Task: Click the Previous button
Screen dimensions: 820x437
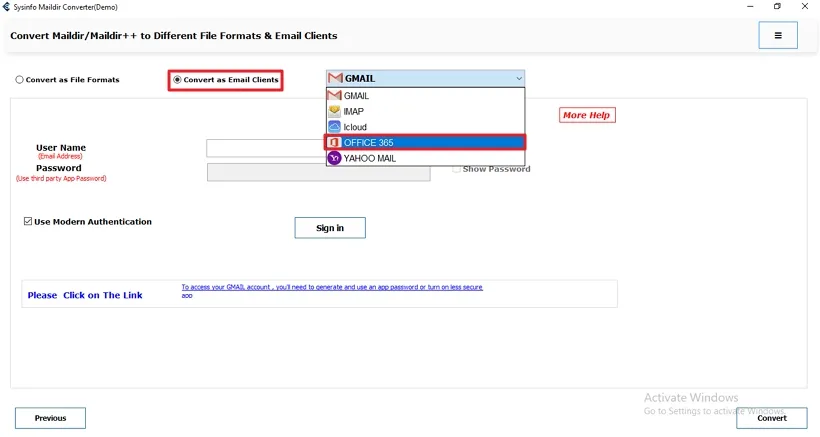Action: pos(50,418)
